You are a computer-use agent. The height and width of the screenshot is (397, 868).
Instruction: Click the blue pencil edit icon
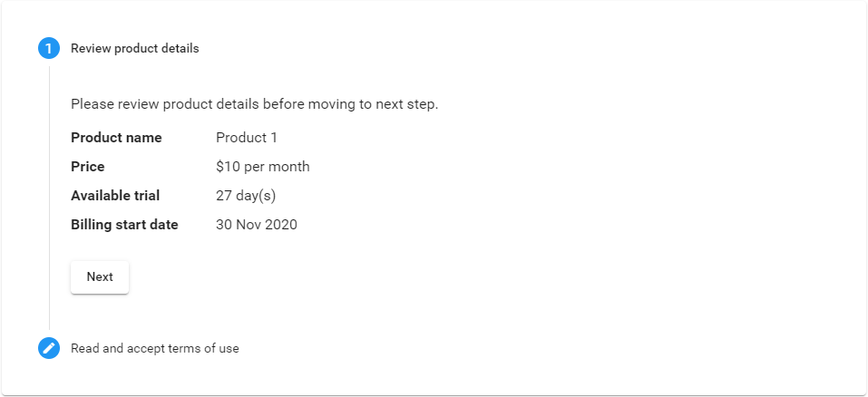tap(49, 348)
